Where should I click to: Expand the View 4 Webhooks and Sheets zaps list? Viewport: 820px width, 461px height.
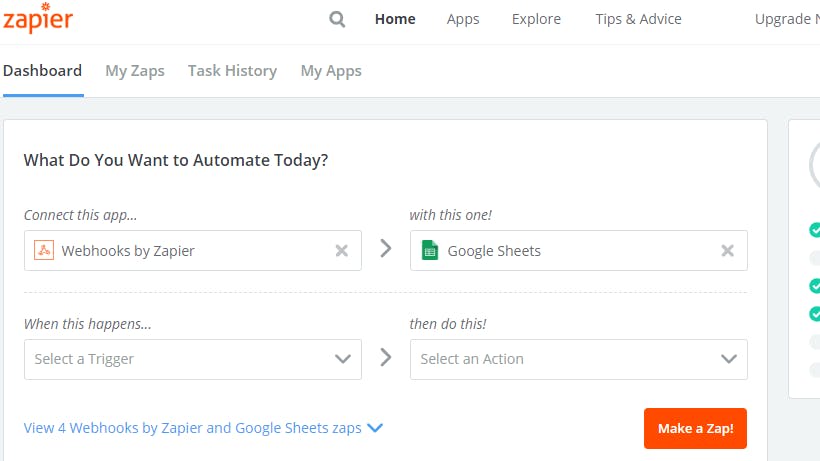click(x=203, y=428)
